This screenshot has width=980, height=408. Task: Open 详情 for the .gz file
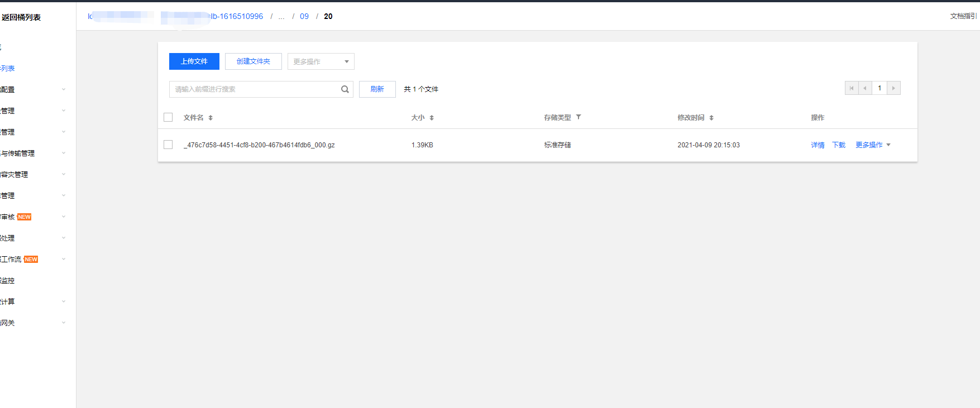(818, 145)
